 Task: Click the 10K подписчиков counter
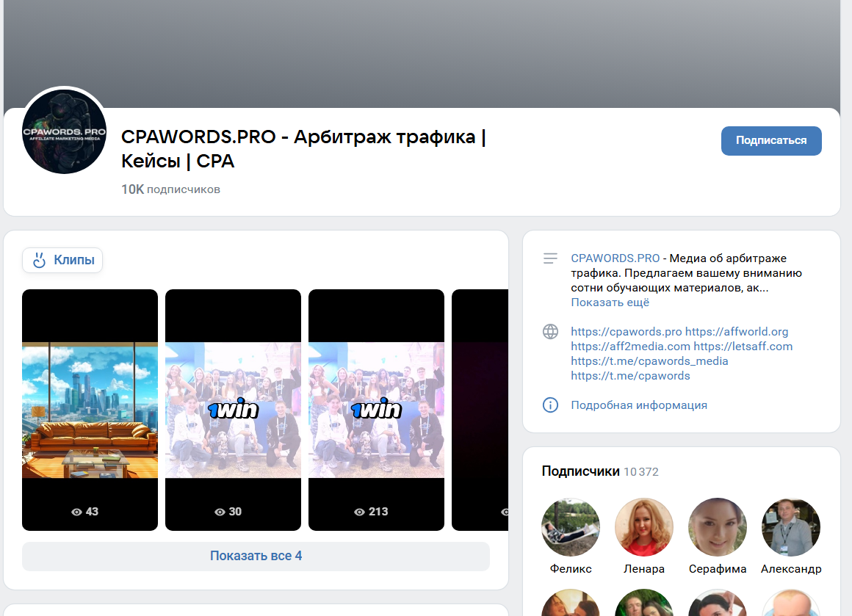170,189
